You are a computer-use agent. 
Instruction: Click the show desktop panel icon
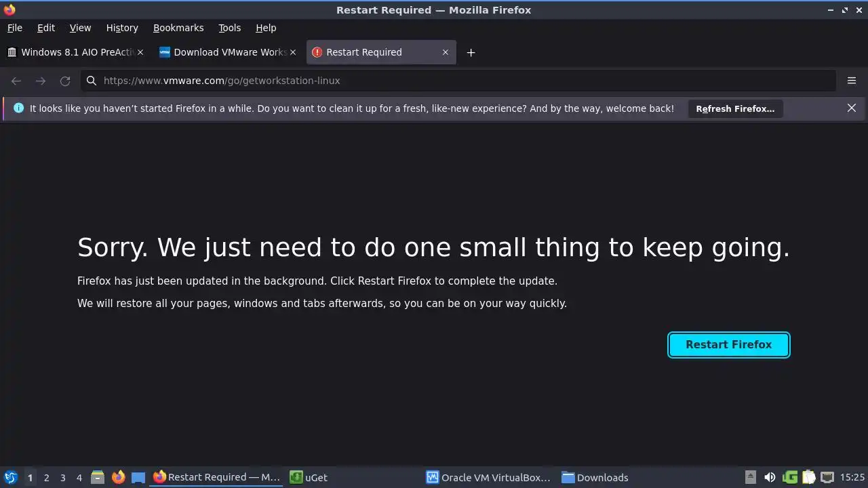tap(138, 477)
